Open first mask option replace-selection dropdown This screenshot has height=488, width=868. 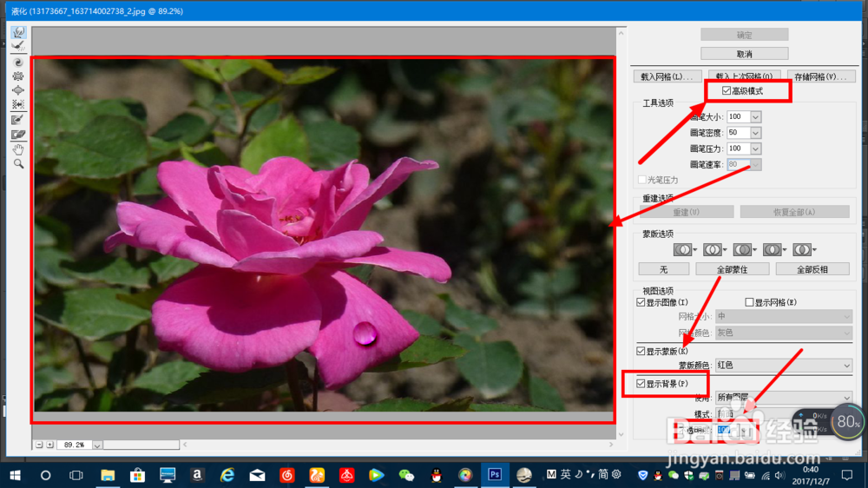click(686, 250)
